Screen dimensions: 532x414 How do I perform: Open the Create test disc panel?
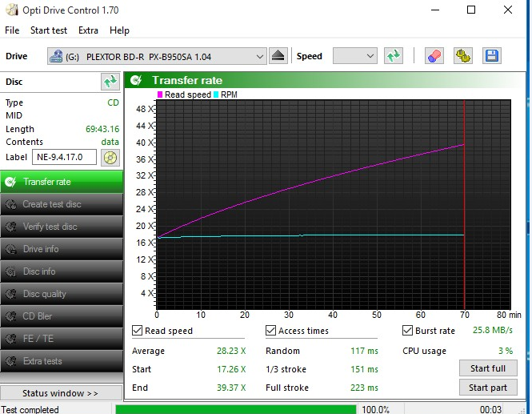point(62,204)
